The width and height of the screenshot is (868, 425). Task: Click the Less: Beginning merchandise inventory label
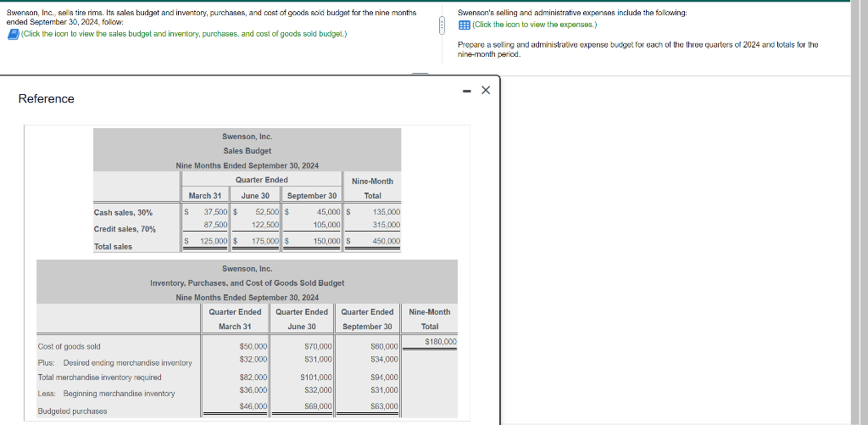106,394
